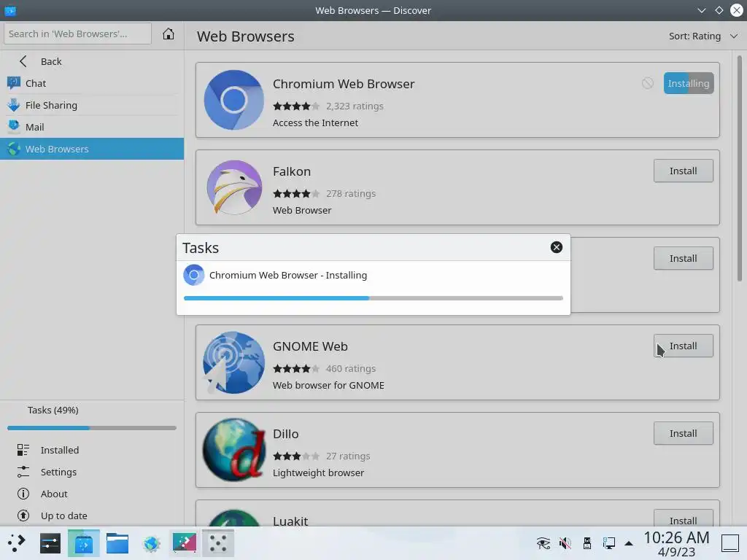Click the Installing button for Chromium
The height and width of the screenshot is (560, 747).
689,83
